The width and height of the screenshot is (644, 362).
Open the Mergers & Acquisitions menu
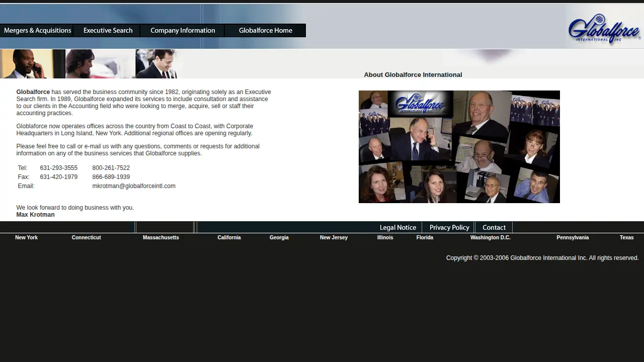[x=37, y=31]
